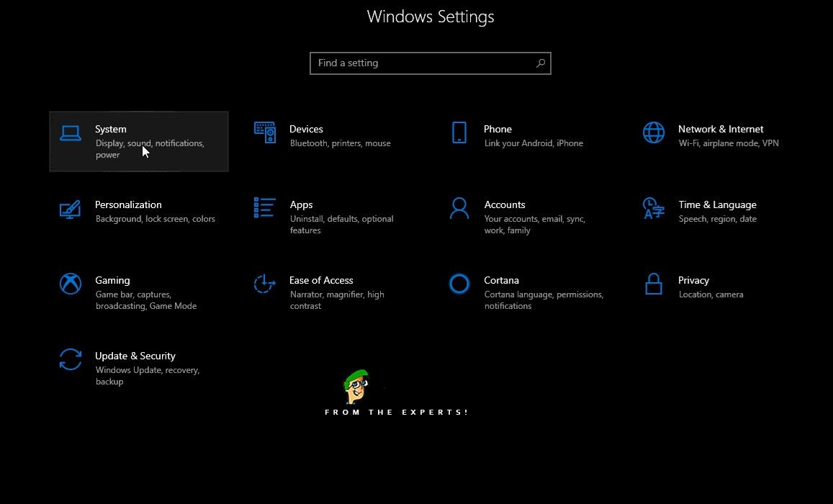Click 'Windows Update, recovery, backup' text
Screen dimensions: 833x504
click(148, 375)
